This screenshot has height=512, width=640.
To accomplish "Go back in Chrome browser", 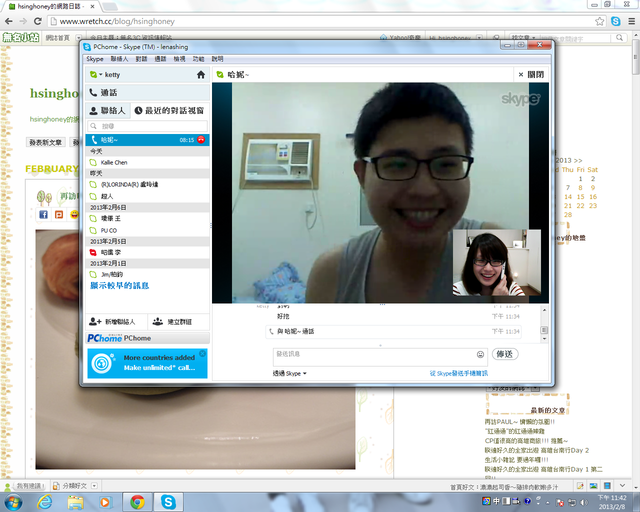I will (x=9, y=21).
